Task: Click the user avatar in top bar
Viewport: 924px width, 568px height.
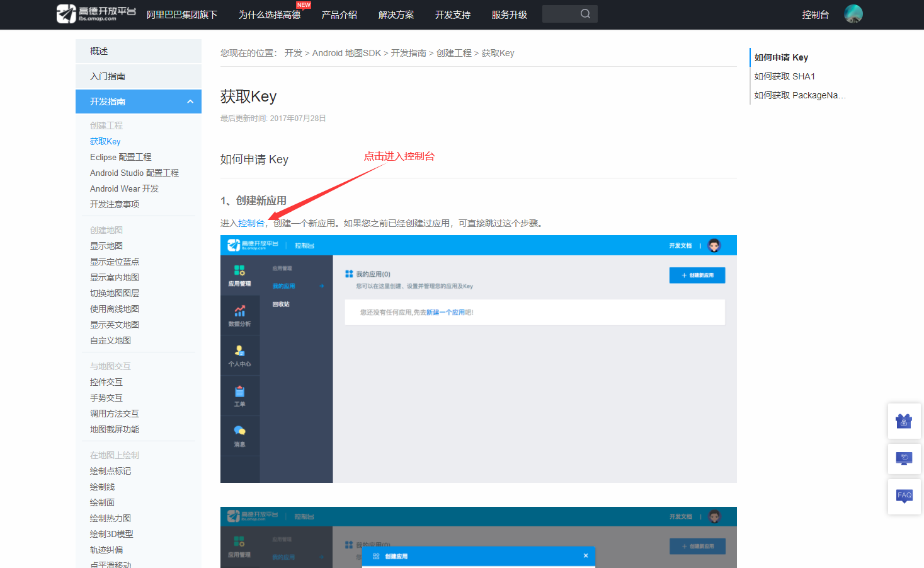Action: 853,13
